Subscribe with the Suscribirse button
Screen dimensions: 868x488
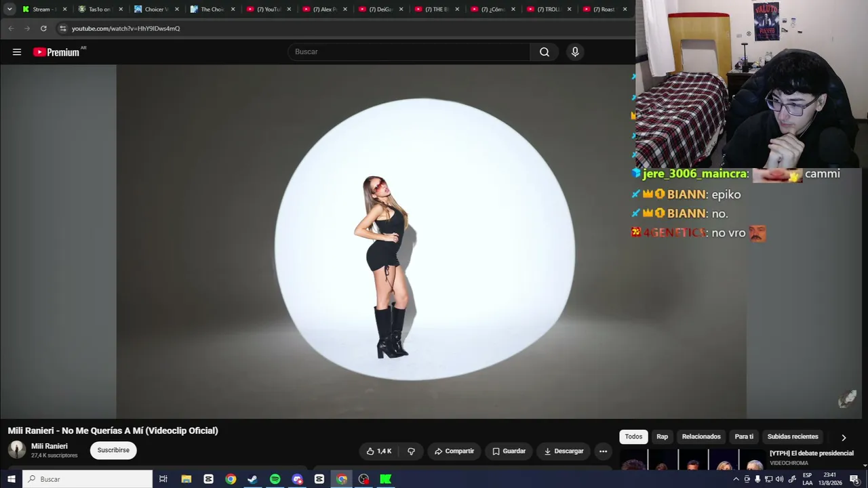113,450
